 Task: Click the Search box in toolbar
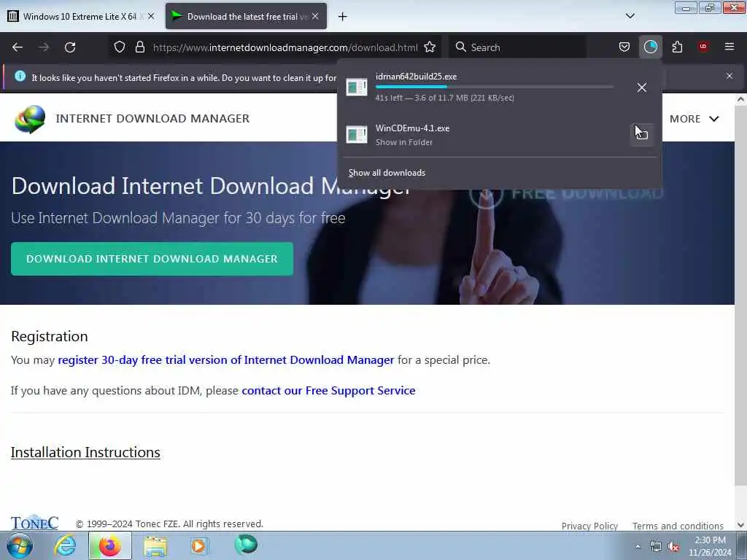point(517,47)
